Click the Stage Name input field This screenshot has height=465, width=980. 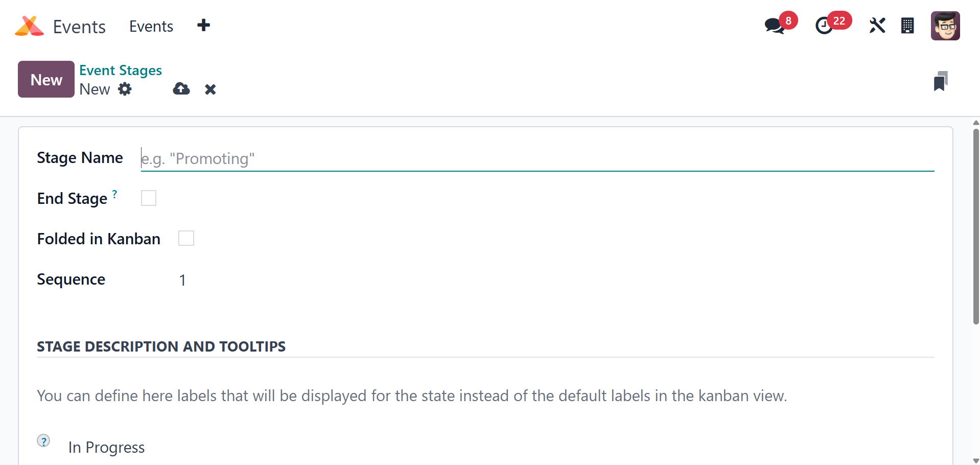[536, 159]
